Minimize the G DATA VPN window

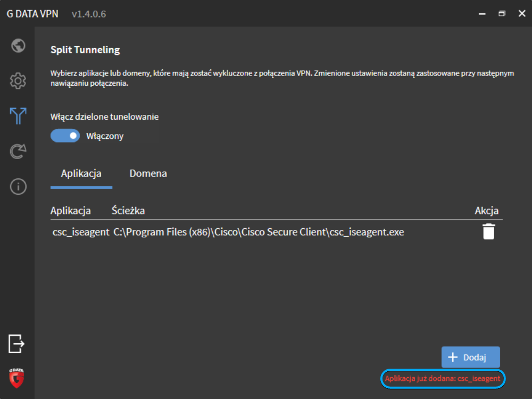coord(482,14)
